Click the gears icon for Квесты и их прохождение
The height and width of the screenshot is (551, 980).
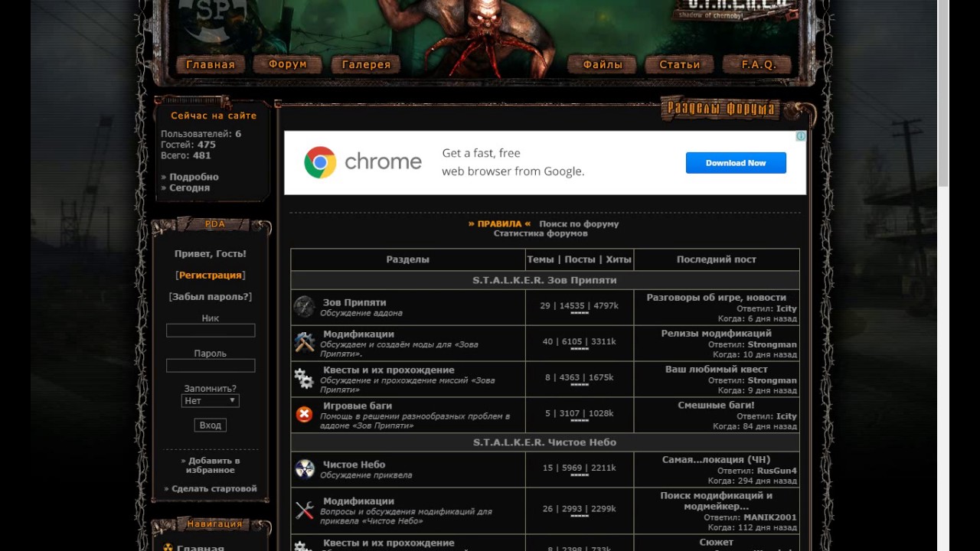304,379
